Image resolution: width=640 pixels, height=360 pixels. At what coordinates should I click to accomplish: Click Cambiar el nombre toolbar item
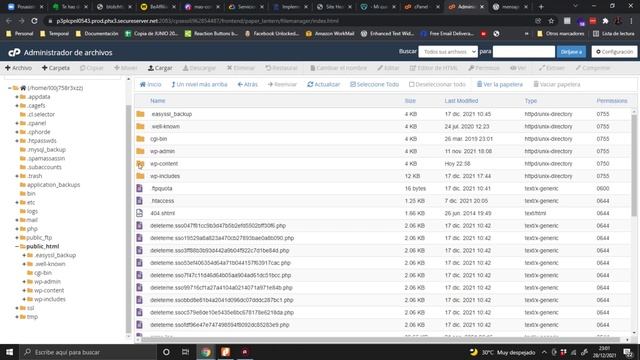click(338, 68)
